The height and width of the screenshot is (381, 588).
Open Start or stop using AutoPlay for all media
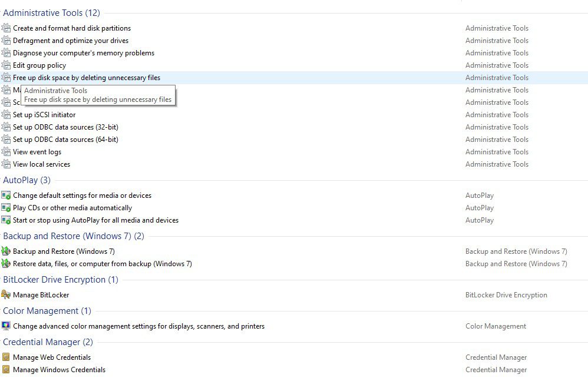(x=95, y=220)
